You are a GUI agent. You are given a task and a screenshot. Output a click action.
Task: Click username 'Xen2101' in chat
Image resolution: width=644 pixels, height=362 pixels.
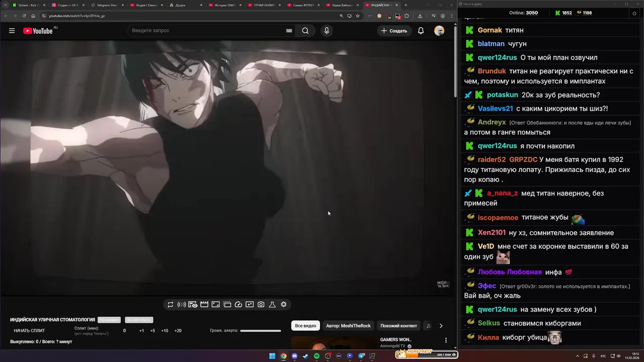492,233
